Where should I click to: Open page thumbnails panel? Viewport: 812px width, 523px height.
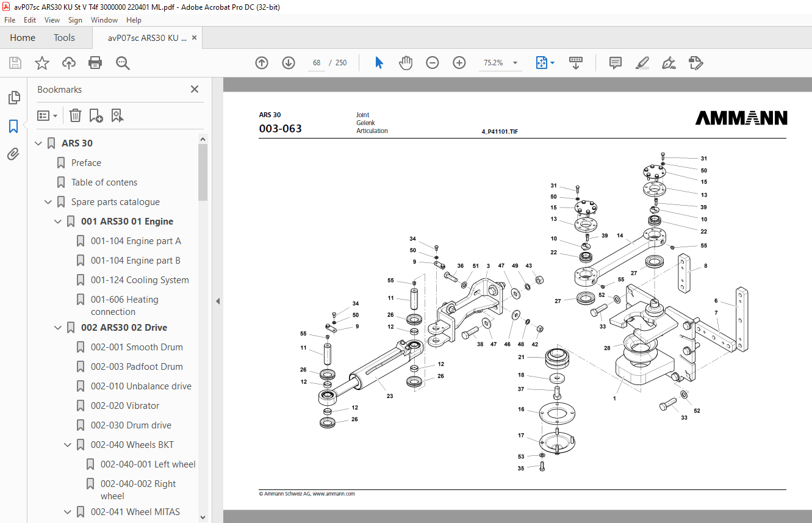point(13,98)
